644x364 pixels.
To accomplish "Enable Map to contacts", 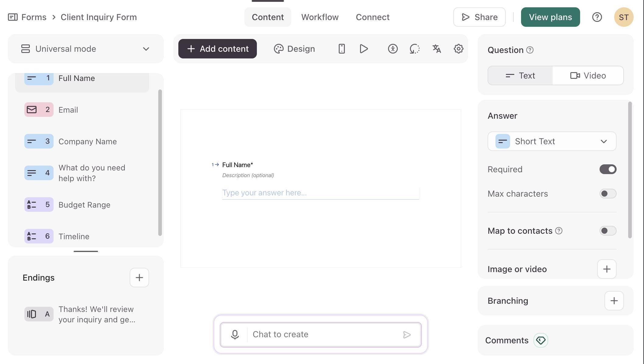I will (x=607, y=231).
